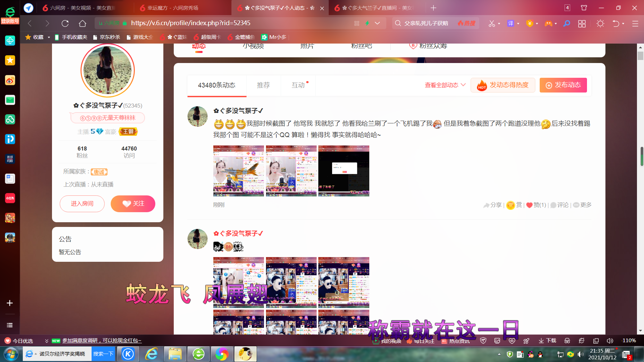Open the 京东秒杀 bookmark
This screenshot has height=362, width=644.
click(106, 37)
